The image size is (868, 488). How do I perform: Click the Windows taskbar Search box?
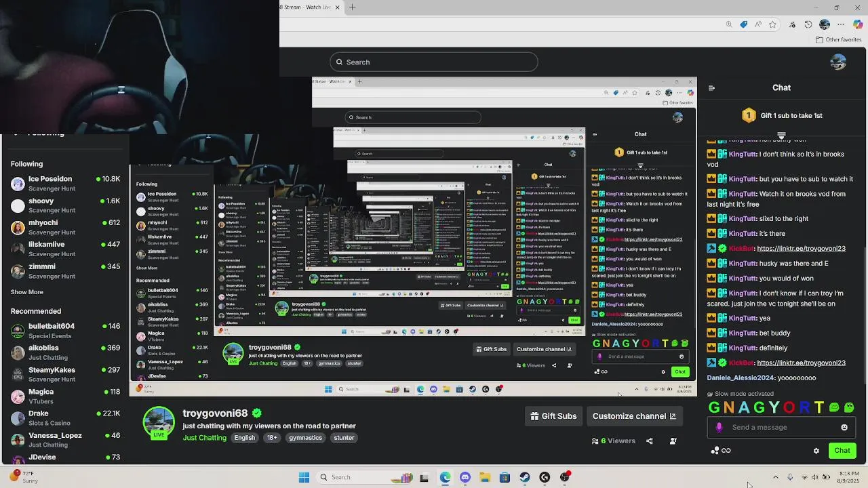(366, 477)
